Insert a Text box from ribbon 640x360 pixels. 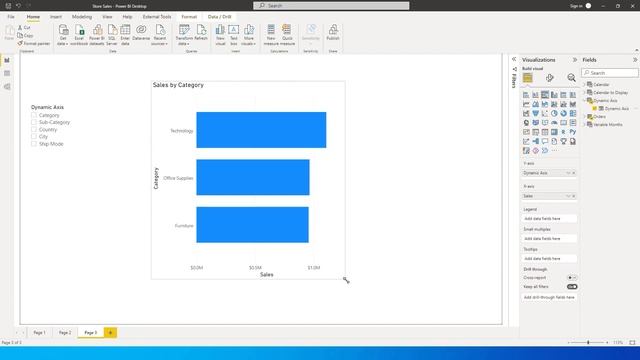coord(233,35)
